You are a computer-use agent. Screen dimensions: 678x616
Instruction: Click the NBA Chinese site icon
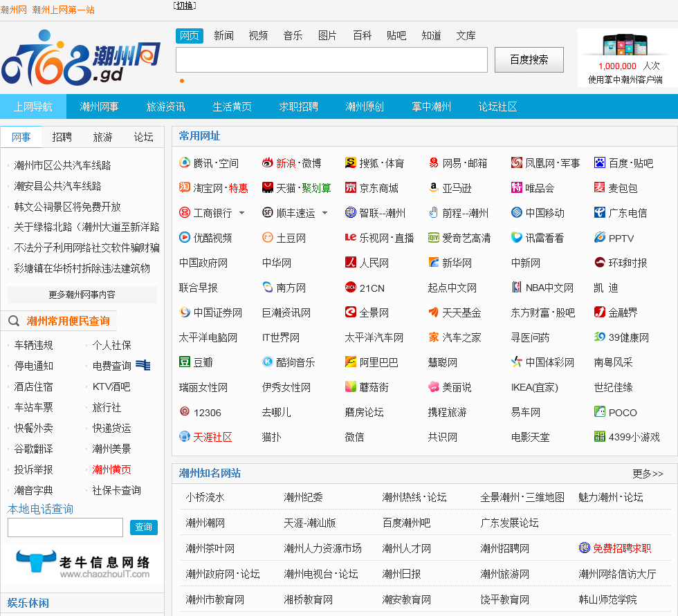pyautogui.click(x=516, y=287)
